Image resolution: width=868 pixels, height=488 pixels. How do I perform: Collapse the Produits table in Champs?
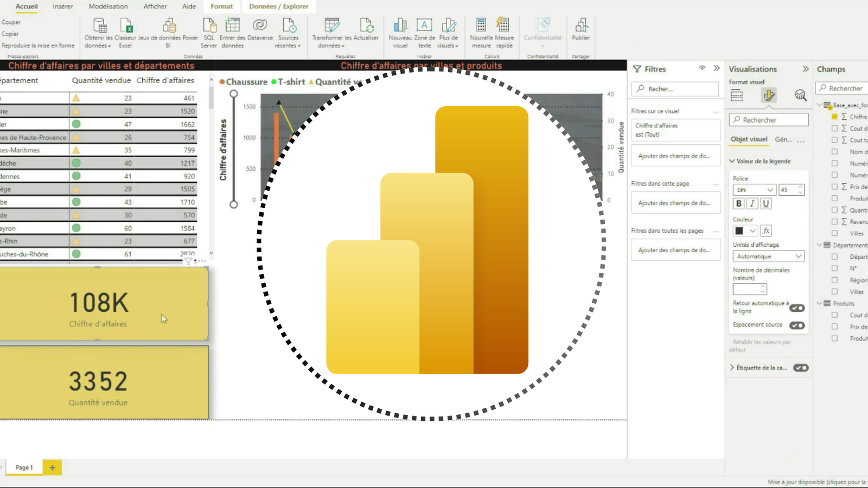point(820,304)
